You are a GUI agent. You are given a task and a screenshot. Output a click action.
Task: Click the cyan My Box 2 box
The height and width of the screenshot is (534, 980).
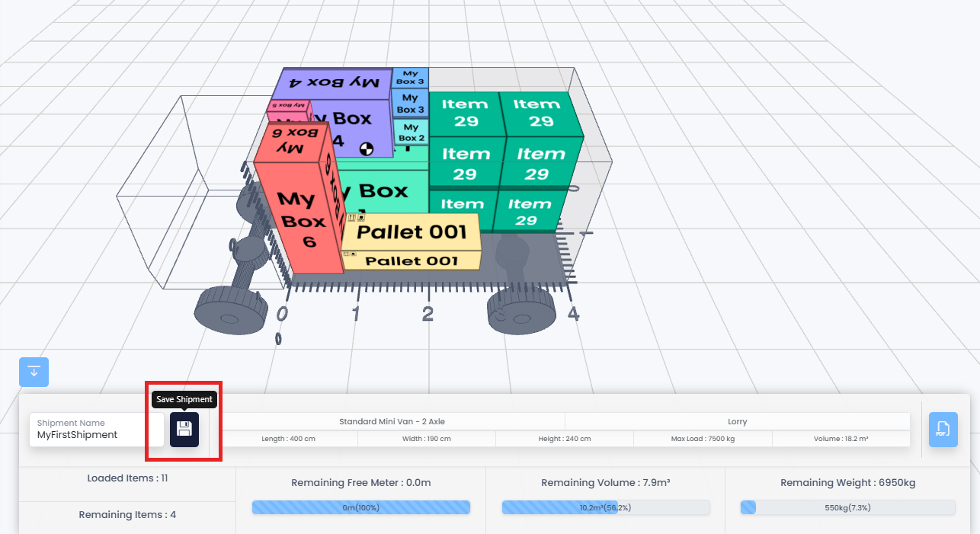[x=412, y=133]
